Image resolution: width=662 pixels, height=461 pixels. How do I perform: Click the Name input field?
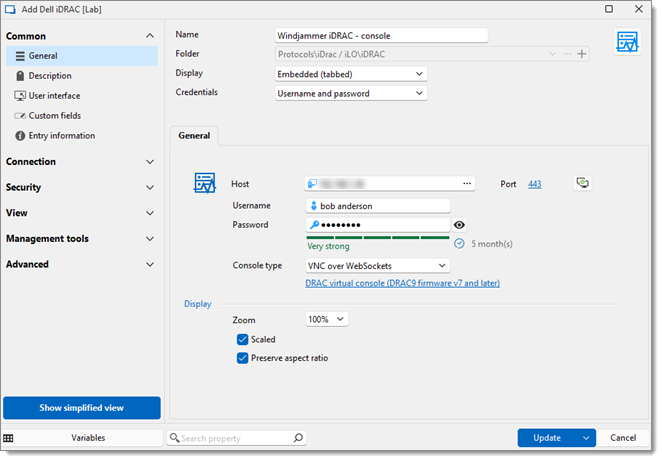382,35
